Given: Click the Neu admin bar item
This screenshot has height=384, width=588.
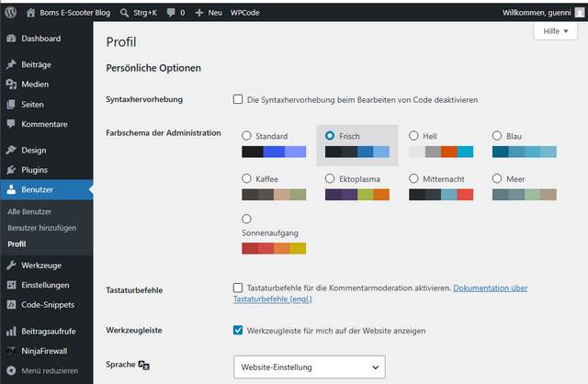Looking at the screenshot, I should tap(215, 13).
